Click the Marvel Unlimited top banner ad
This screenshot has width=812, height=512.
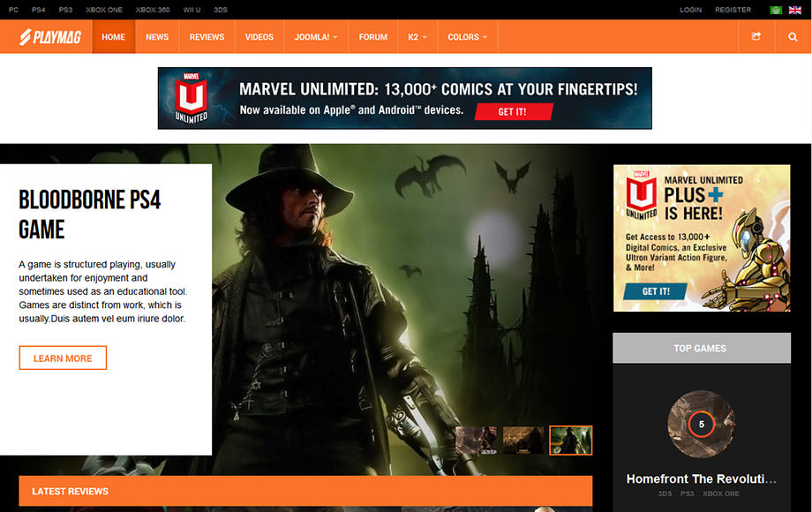[404, 98]
